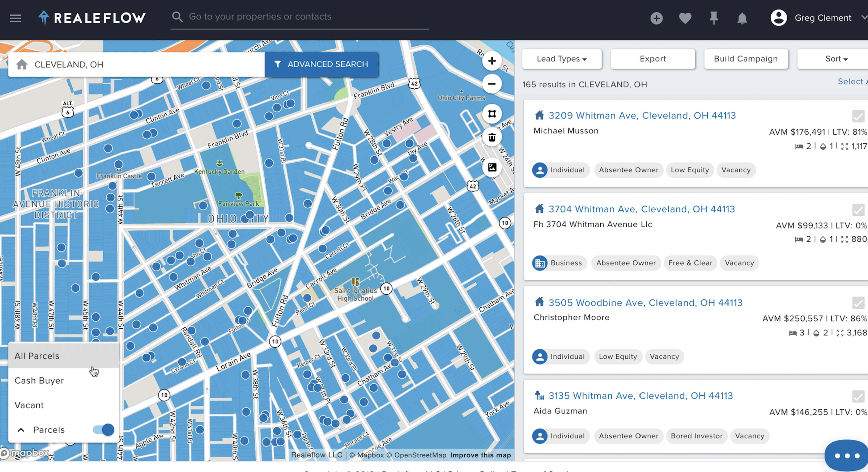Check the box for 3209 Whitman Ave
868x472 pixels.
[x=858, y=116]
